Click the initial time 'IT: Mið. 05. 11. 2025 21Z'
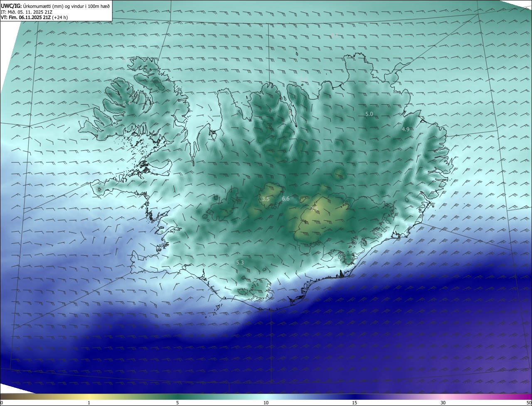This screenshot has height=406, width=532. [26, 12]
